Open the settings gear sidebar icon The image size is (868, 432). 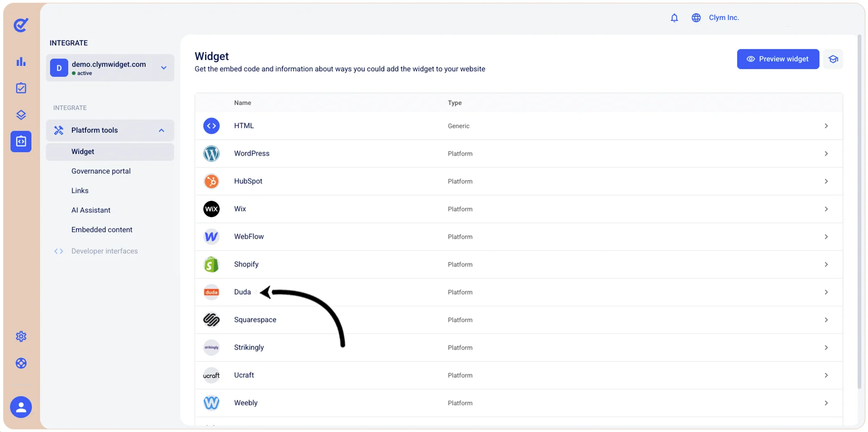click(x=21, y=337)
